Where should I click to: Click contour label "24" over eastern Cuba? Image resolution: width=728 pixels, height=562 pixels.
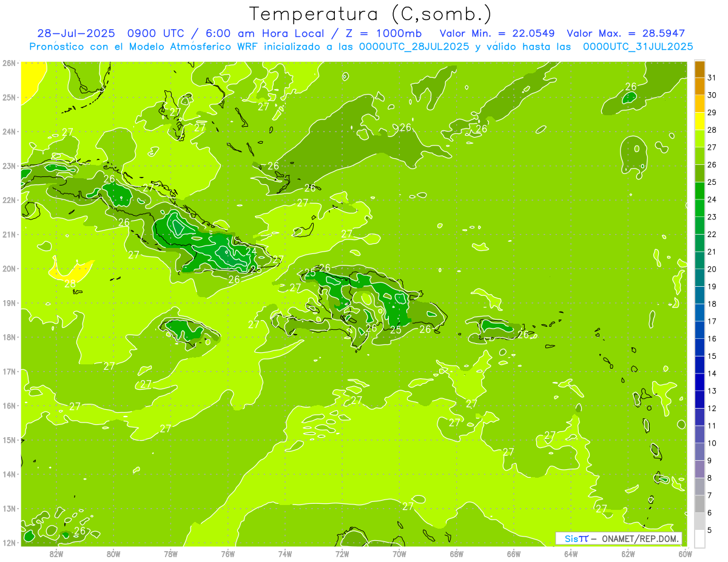click(x=251, y=251)
